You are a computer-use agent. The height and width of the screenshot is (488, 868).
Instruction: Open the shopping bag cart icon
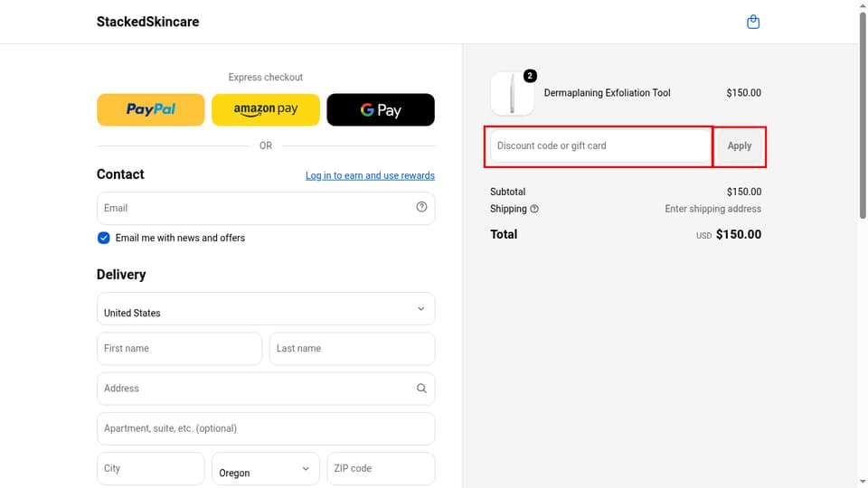point(753,22)
